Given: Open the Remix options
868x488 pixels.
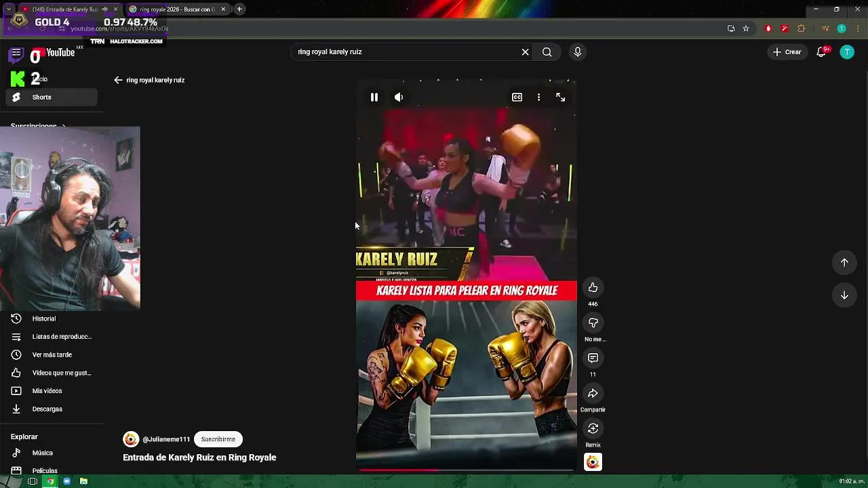Looking at the screenshot, I should click(x=593, y=428).
